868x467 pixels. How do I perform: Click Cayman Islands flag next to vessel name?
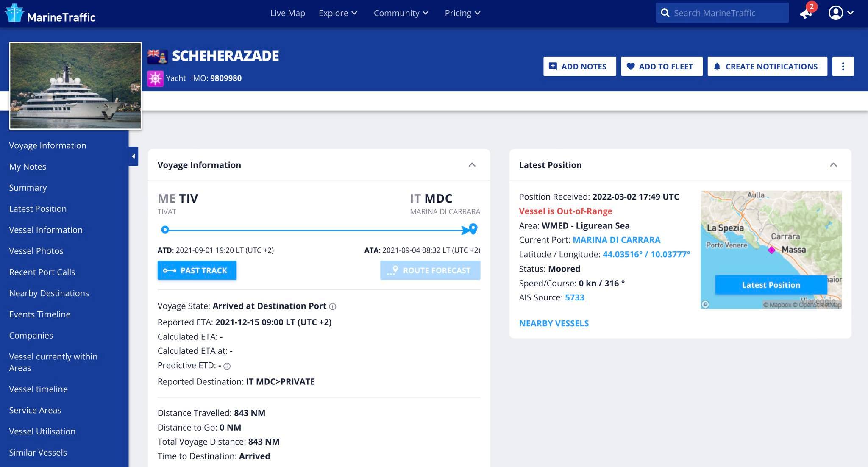(x=157, y=56)
